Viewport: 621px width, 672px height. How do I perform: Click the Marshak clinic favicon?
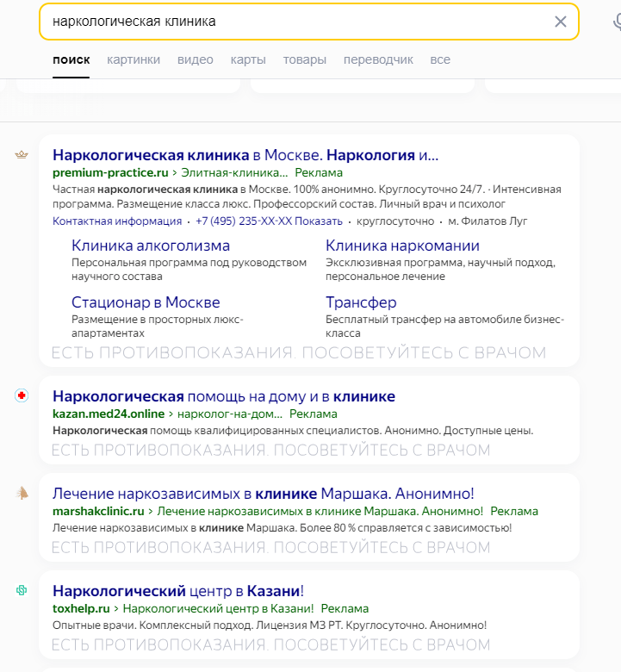pos(22,494)
